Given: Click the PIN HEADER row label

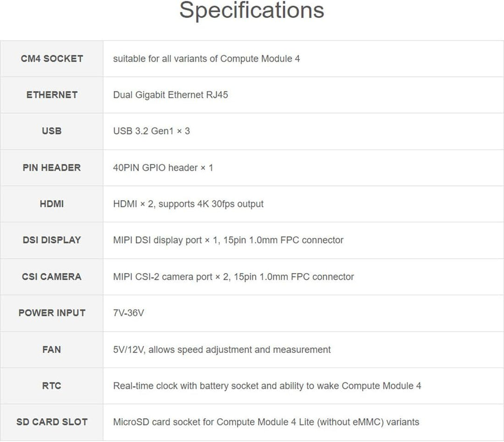Looking at the screenshot, I should [x=52, y=168].
